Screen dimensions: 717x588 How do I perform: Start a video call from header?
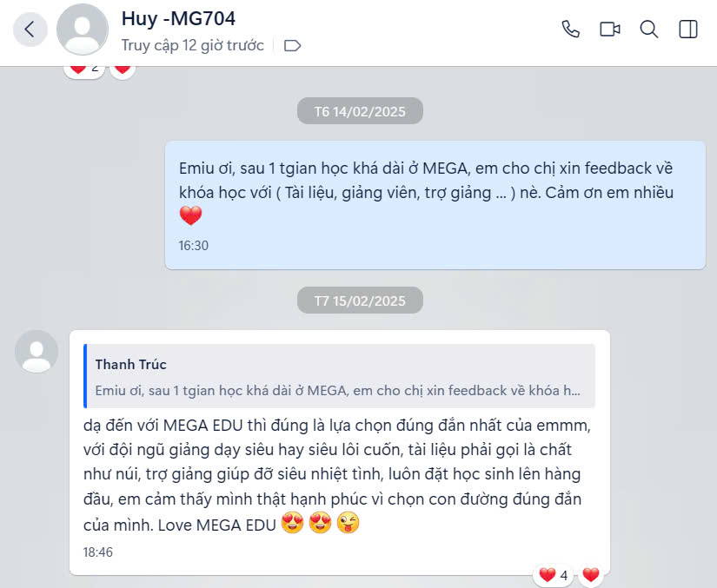tap(609, 30)
